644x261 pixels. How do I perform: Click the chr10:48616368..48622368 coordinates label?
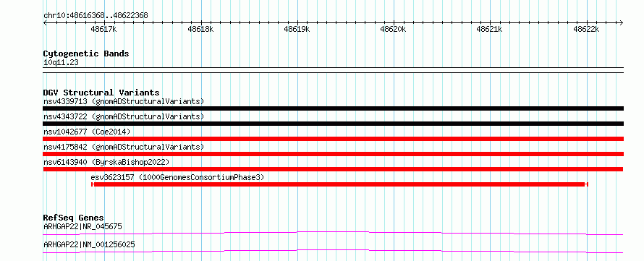tap(96, 16)
